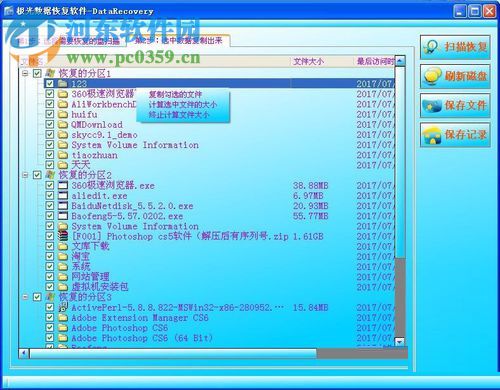Click the 123 folder icon

(63, 83)
